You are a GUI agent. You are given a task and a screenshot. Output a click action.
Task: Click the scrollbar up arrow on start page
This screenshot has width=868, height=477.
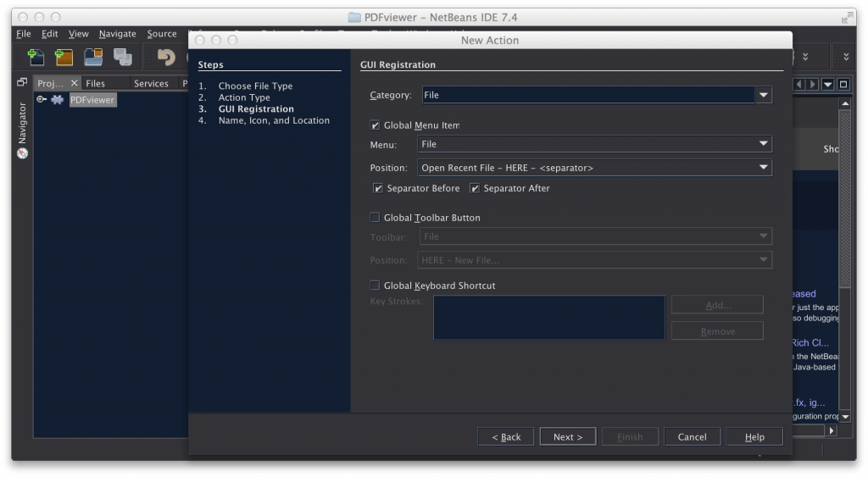tap(845, 103)
